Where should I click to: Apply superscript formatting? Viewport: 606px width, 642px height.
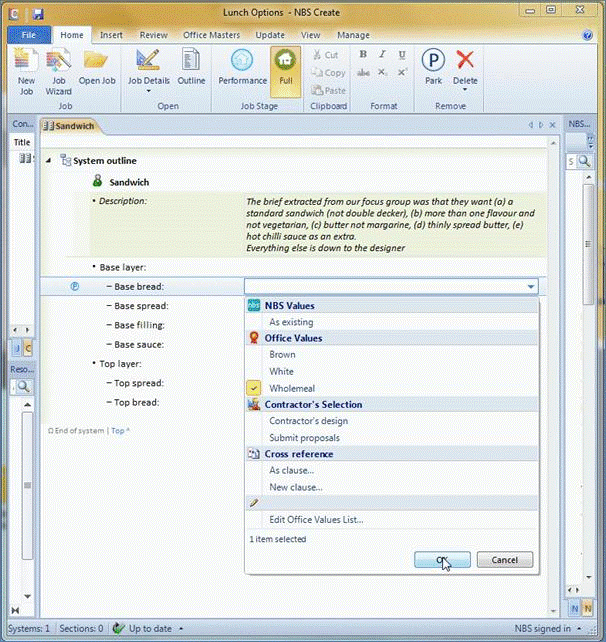(x=402, y=72)
